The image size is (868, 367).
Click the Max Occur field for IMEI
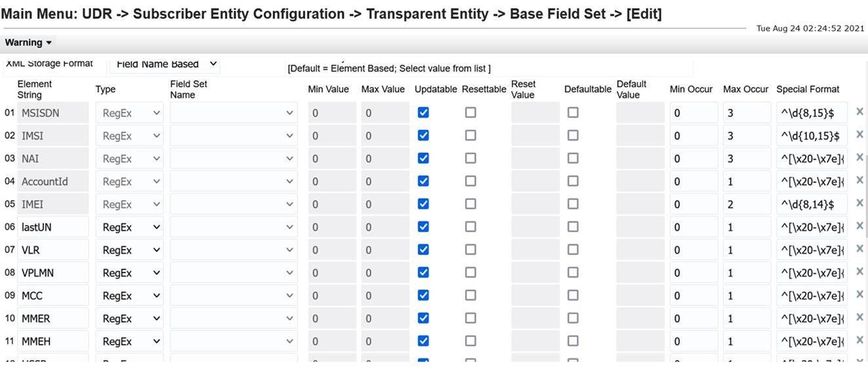point(746,204)
